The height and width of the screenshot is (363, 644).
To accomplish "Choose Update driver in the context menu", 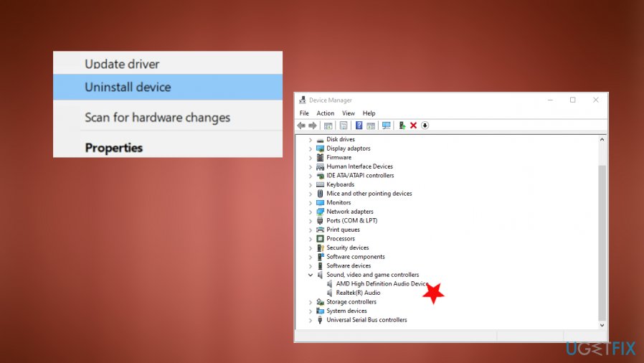I will (x=168, y=64).
